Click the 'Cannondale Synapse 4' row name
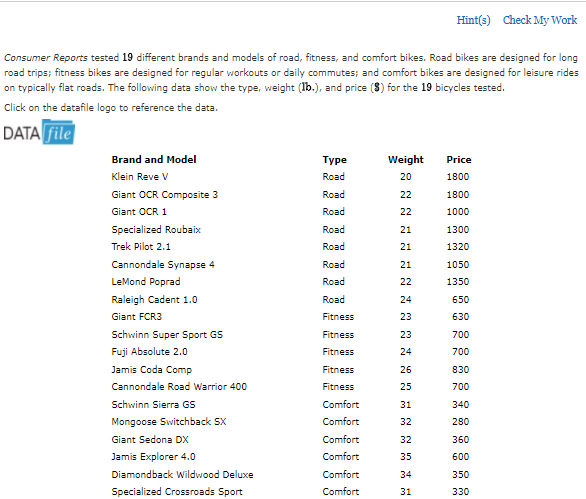The width and height of the screenshot is (586, 499). point(163,265)
